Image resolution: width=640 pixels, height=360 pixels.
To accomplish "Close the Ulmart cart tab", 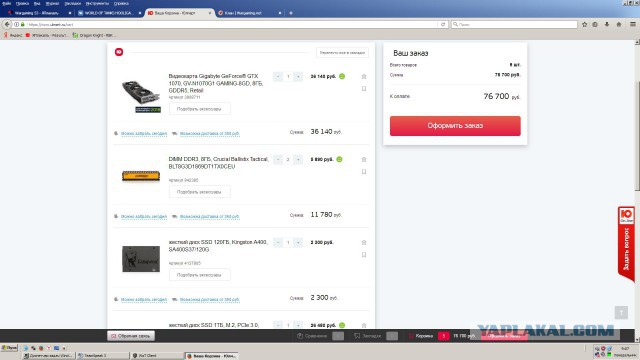I will (x=210, y=13).
